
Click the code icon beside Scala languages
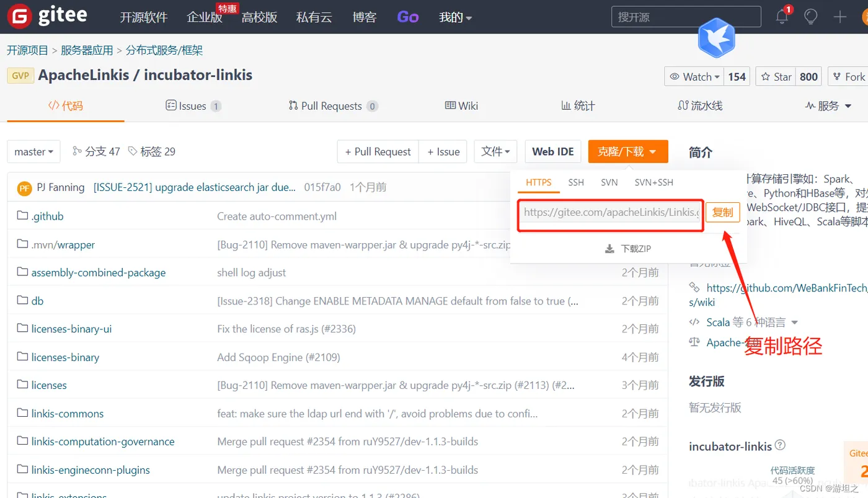coord(694,322)
